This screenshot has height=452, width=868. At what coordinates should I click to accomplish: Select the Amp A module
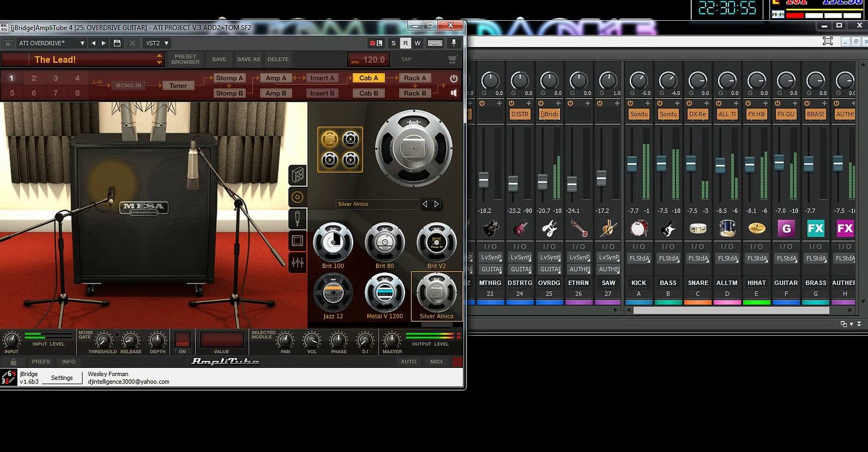click(x=276, y=78)
